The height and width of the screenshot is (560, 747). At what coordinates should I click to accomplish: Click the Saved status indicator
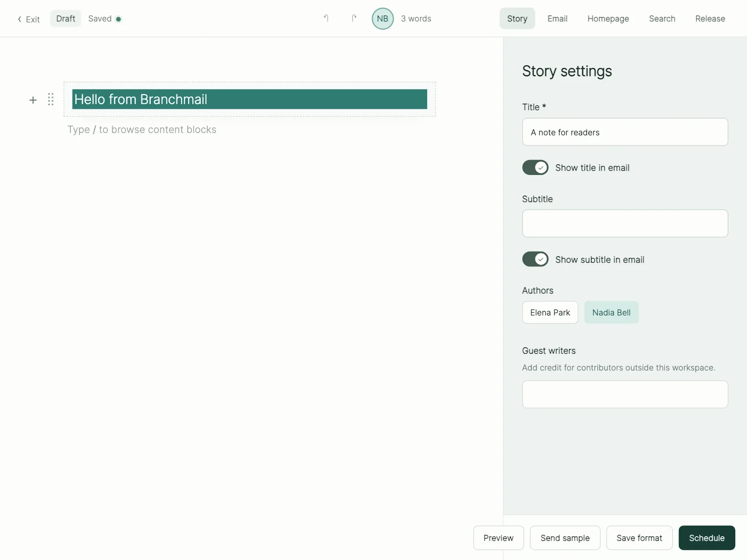[105, 19]
